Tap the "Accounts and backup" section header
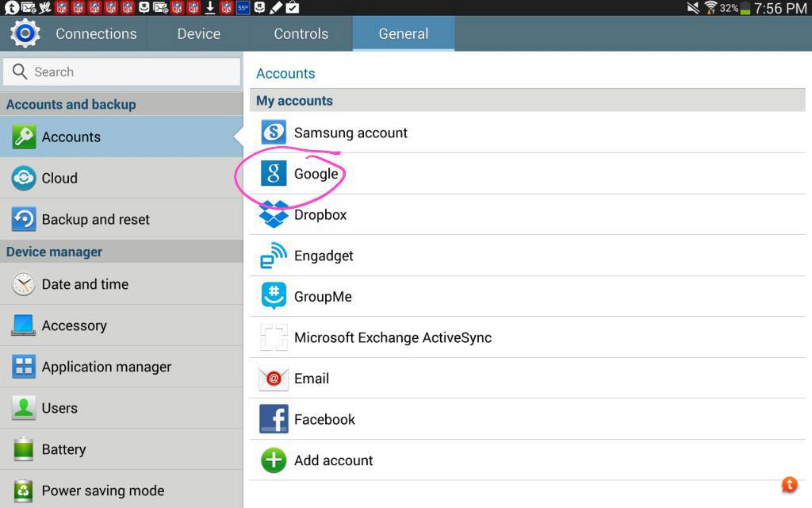This screenshot has height=508, width=812. (71, 104)
